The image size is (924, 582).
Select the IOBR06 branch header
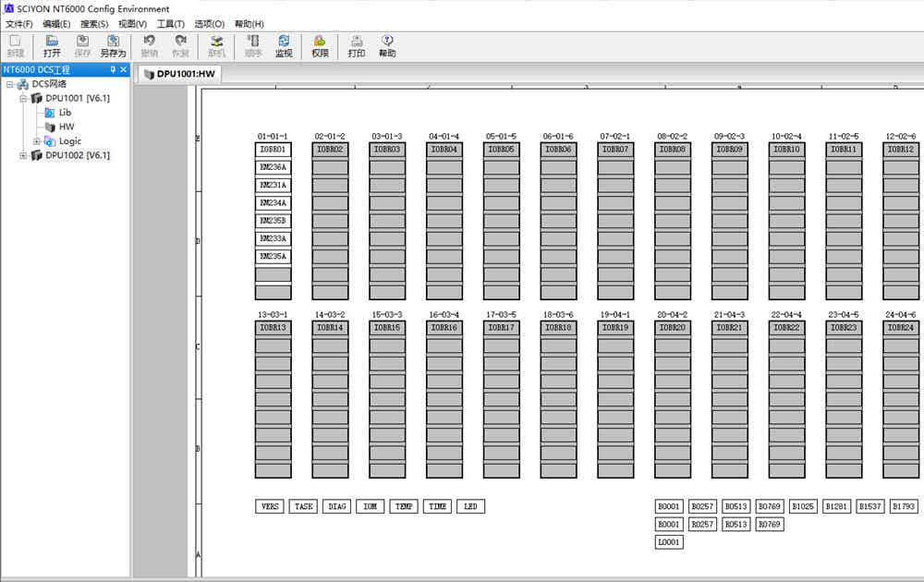click(x=559, y=150)
